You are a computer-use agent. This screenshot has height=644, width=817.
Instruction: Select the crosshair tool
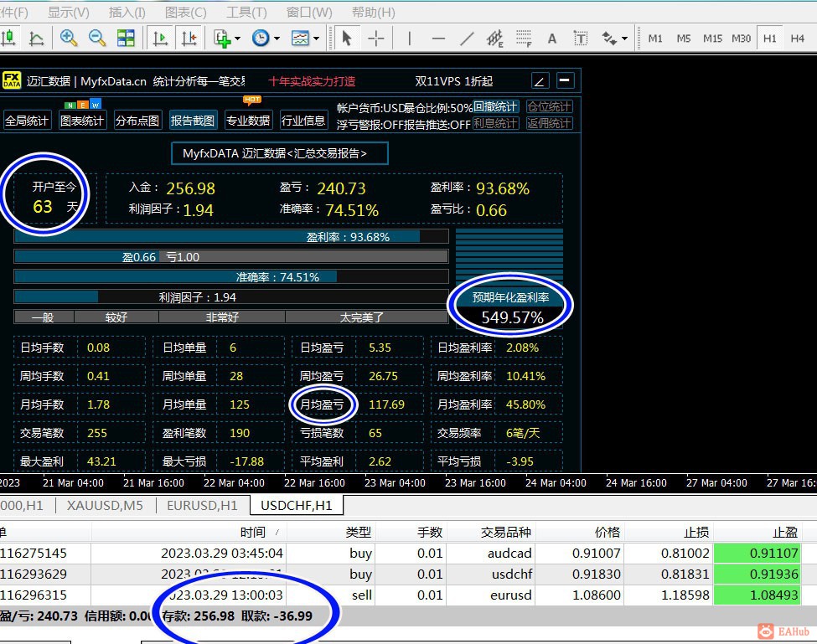[x=375, y=38]
